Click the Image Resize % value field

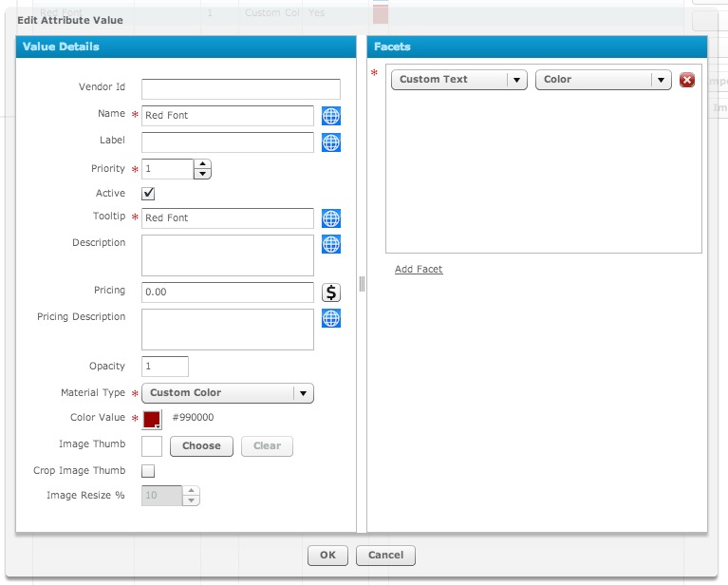161,496
